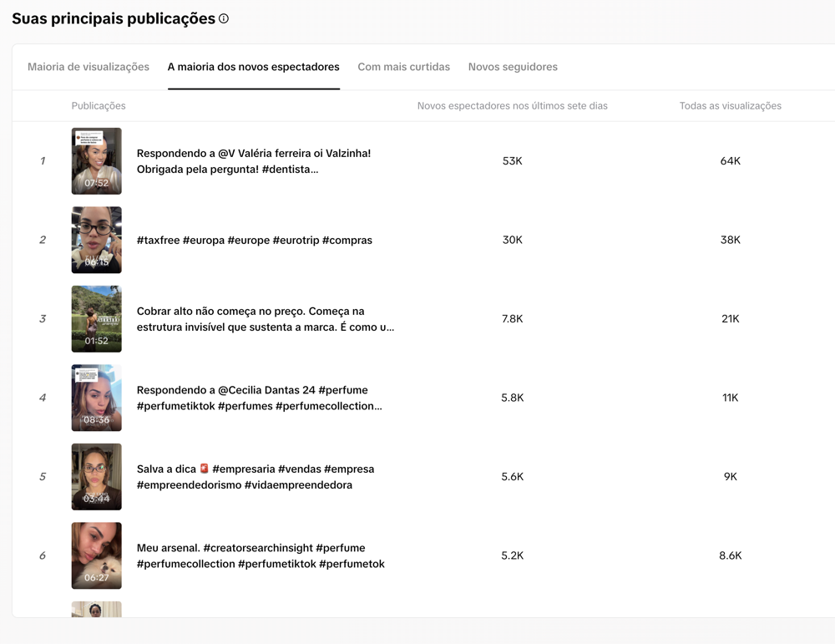
Task: Open thumbnail of video with duration 01:52
Action: (96, 318)
